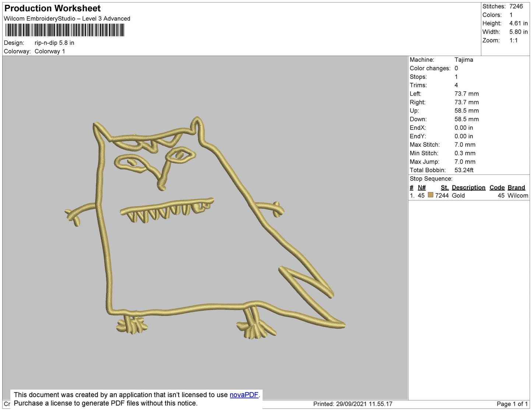Select the stitch count 7244 in stop sequence
Viewport: 532px width, 411px height.
[x=442, y=195]
